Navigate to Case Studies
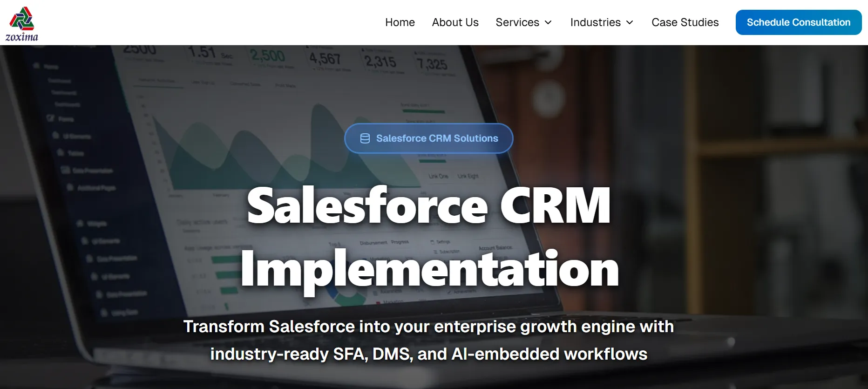 click(685, 22)
